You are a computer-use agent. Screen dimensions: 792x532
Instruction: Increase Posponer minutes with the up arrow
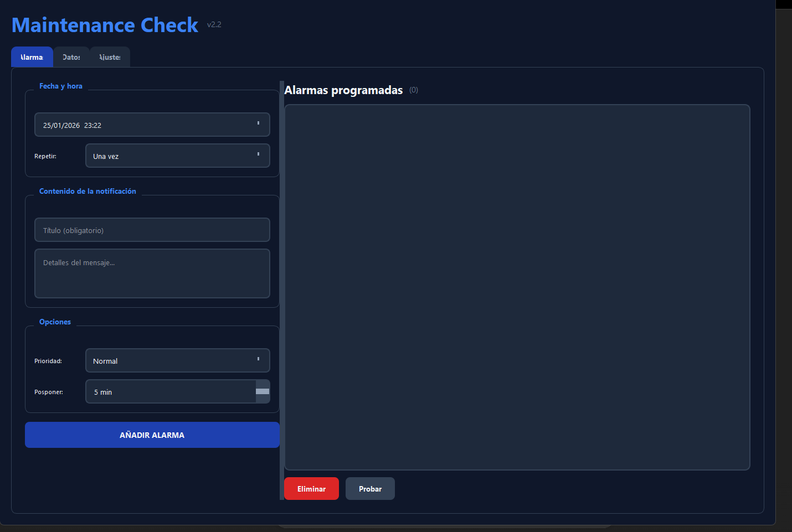pos(263,386)
